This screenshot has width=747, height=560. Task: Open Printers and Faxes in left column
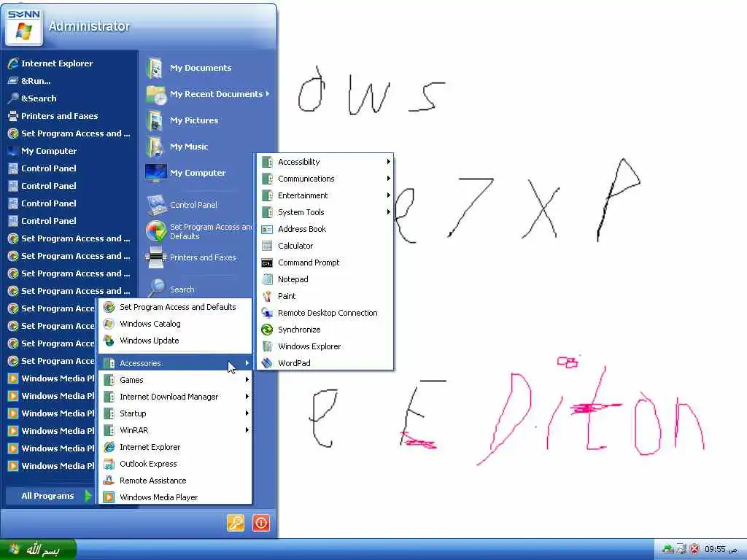pos(70,116)
